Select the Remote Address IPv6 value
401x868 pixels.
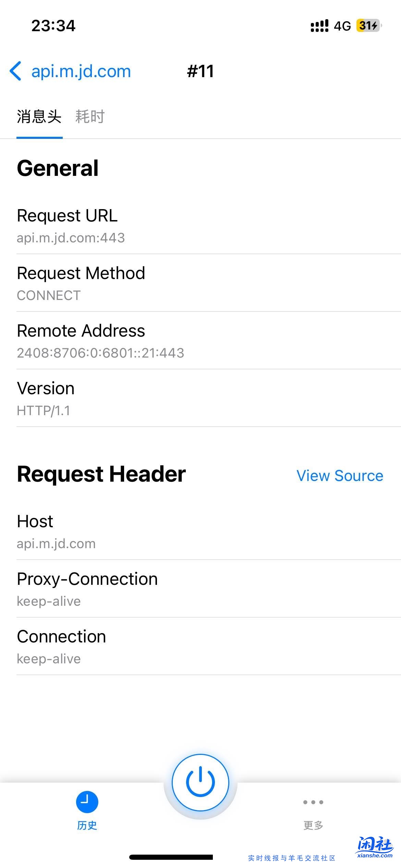tap(100, 353)
